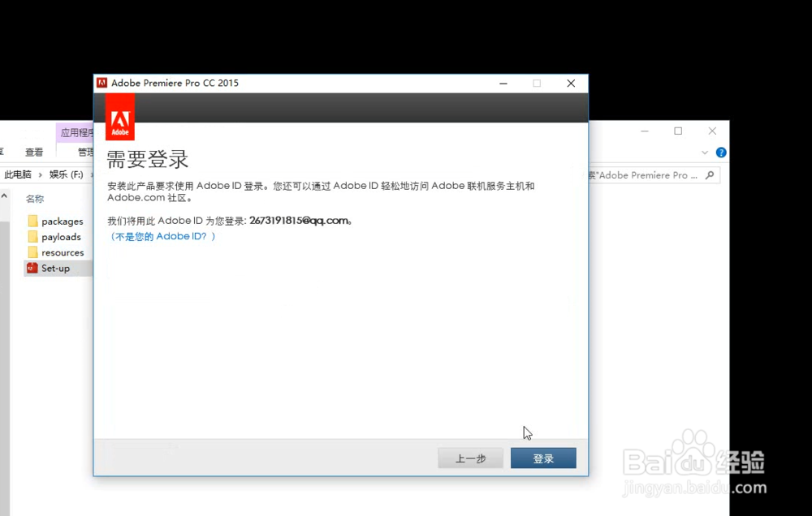Viewport: 812px width, 516px height.
Task: Open the 不是您的 Adobe ID? link
Action: [162, 236]
